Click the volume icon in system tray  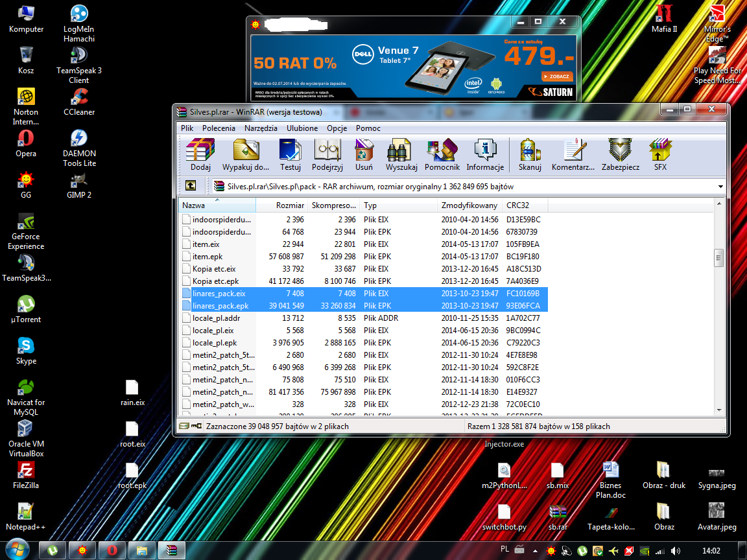tap(676, 551)
